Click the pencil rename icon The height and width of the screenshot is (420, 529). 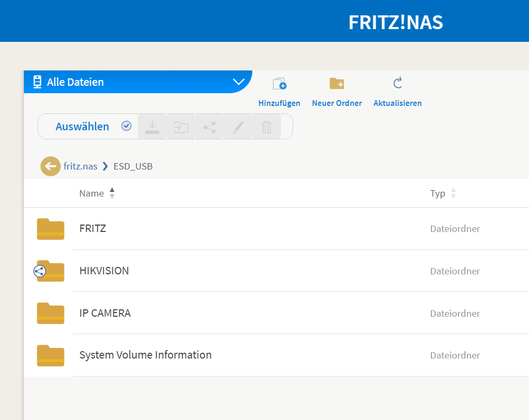pyautogui.click(x=239, y=127)
